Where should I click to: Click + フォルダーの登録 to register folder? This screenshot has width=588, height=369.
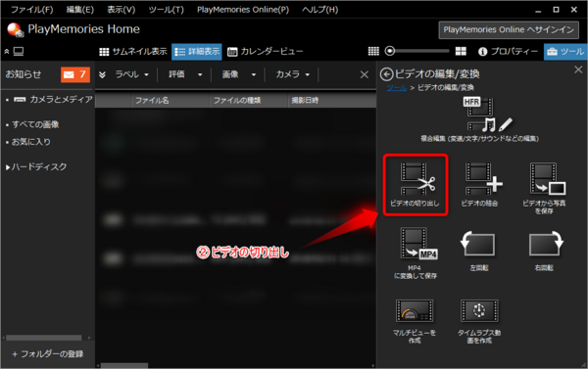48,353
